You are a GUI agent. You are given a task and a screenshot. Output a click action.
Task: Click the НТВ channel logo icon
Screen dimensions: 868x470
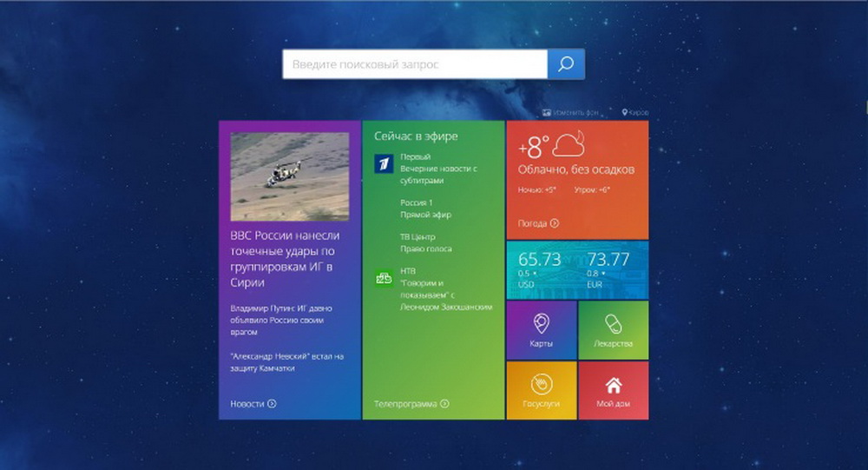click(384, 278)
